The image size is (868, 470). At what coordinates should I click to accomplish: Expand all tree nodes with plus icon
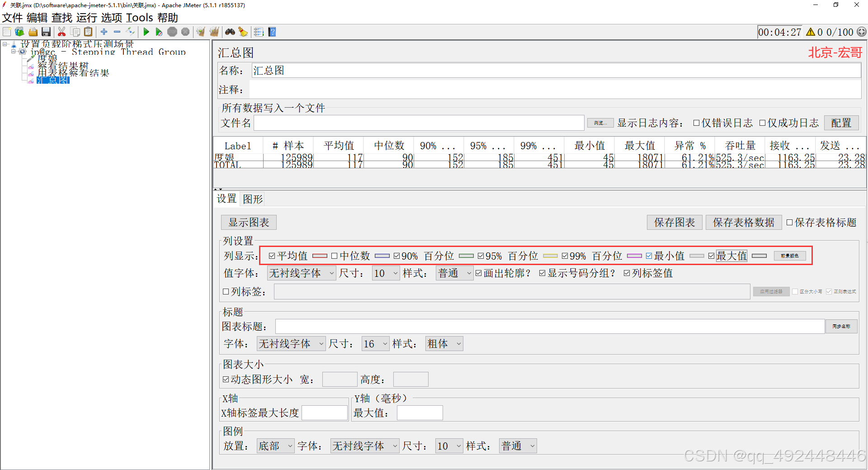pyautogui.click(x=104, y=32)
